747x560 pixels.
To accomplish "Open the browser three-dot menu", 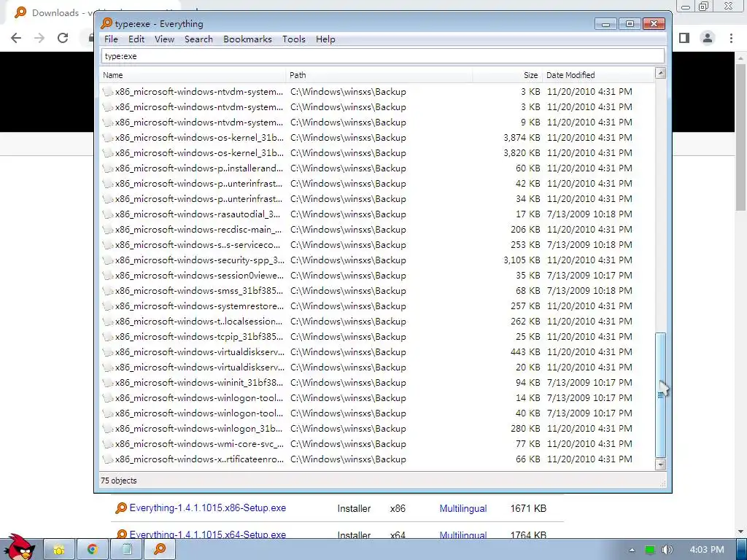I will (x=731, y=38).
